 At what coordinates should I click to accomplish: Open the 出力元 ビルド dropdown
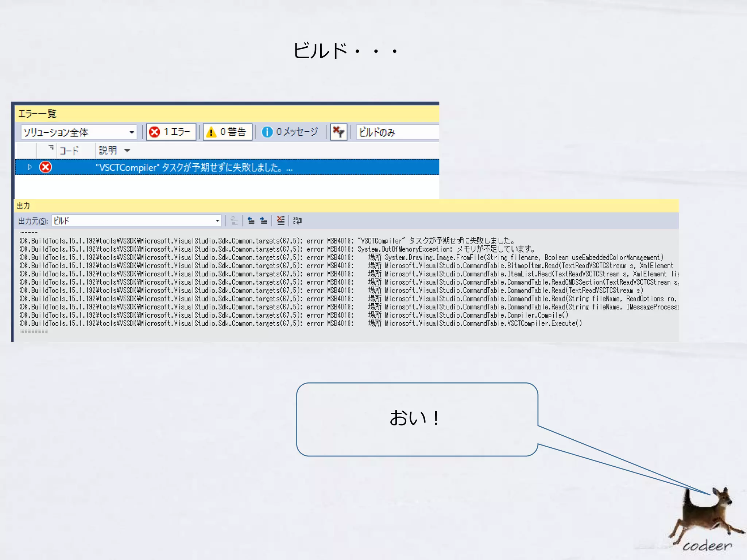pos(136,221)
